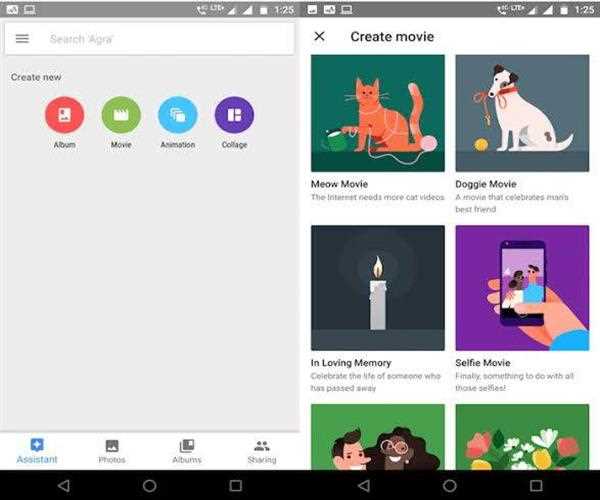
Task: Select the Meow Movie cat thumbnail
Action: tap(378, 113)
